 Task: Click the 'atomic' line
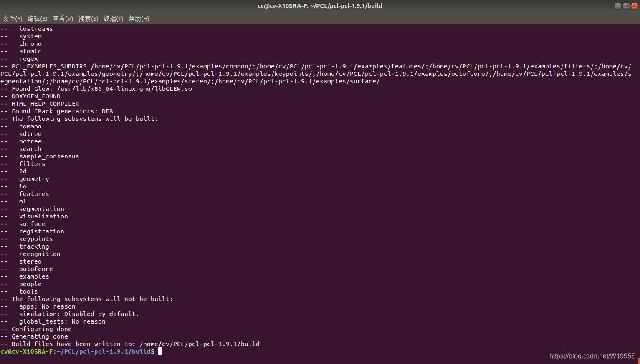click(21, 51)
